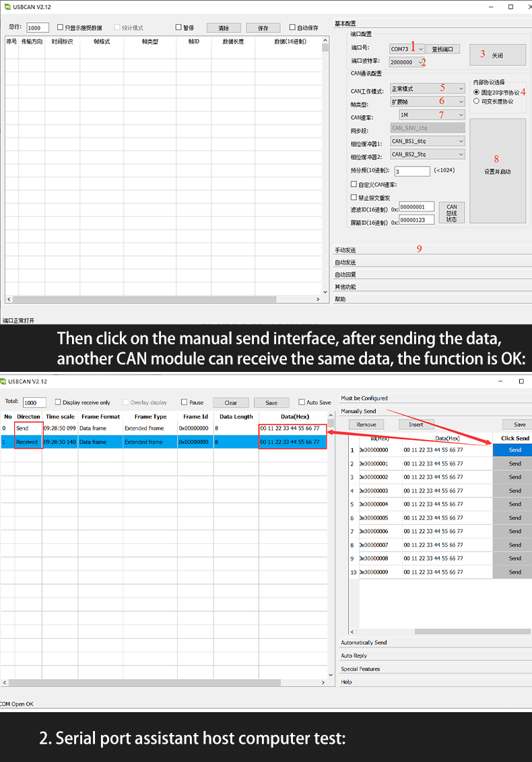Enable 禁止报文重发 checkbox
The image size is (532, 762).
click(354, 197)
